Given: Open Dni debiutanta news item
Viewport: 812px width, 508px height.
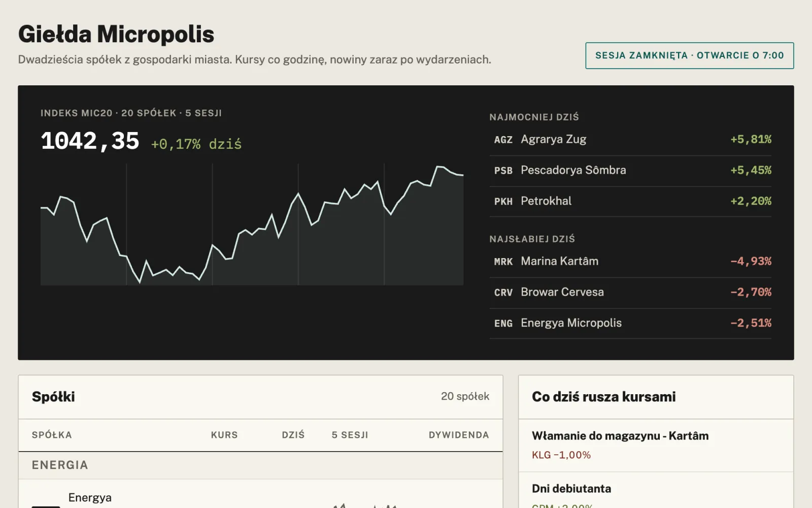Looking at the screenshot, I should (x=571, y=489).
